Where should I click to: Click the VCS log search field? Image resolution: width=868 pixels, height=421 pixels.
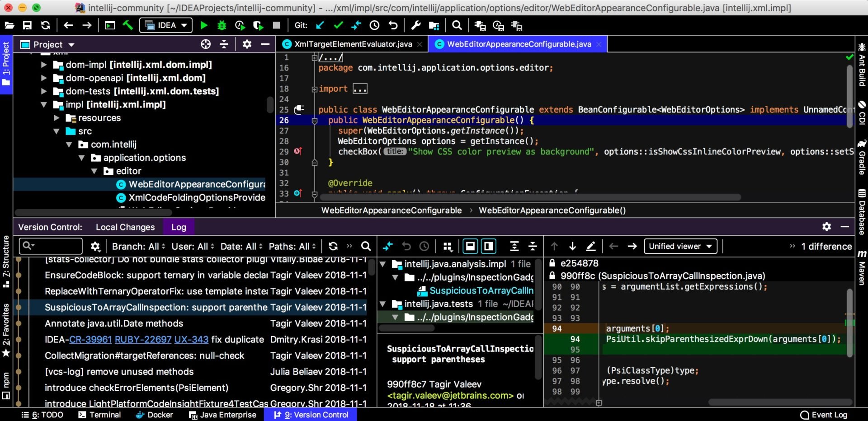click(x=51, y=246)
